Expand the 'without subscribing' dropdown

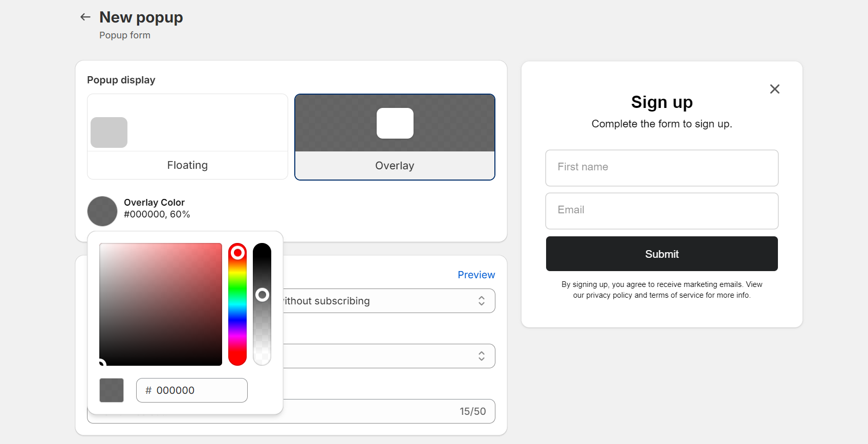[x=389, y=301]
